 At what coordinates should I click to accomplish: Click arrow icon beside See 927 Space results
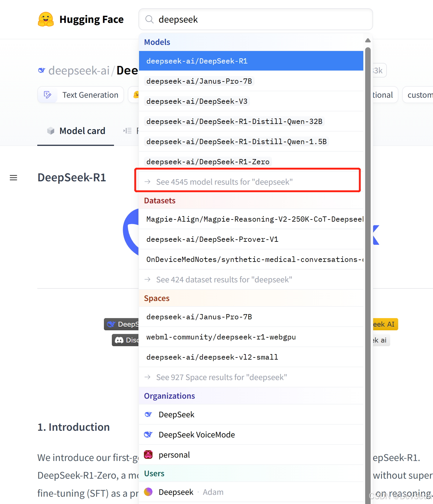(148, 377)
